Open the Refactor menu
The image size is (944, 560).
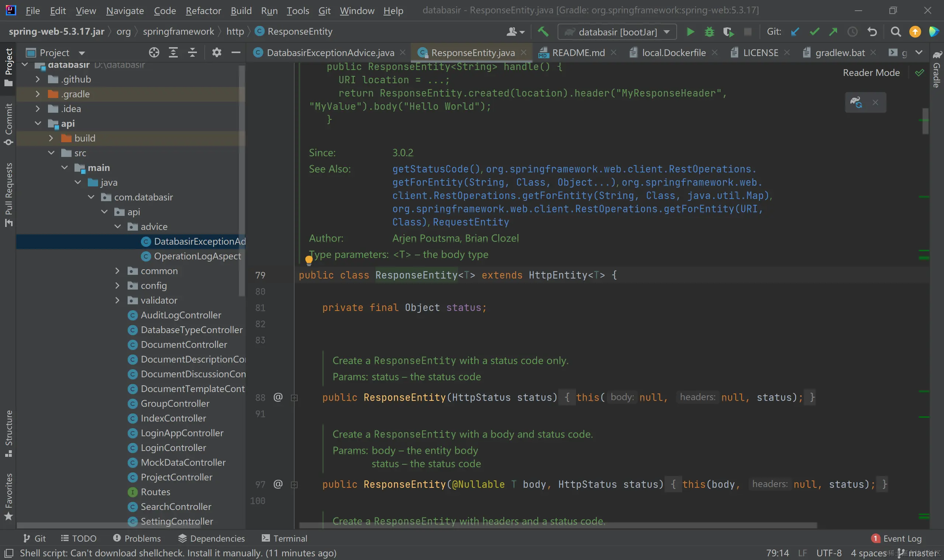(203, 11)
